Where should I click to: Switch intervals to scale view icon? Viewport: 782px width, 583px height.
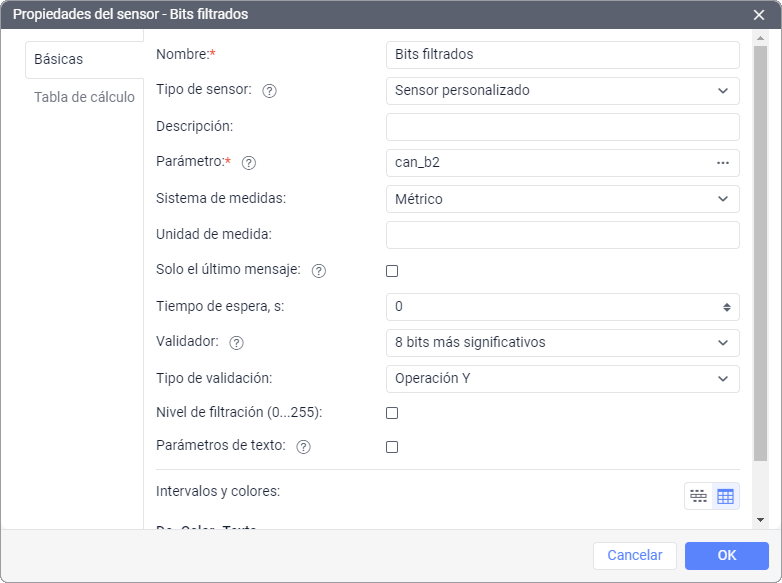pyautogui.click(x=698, y=496)
